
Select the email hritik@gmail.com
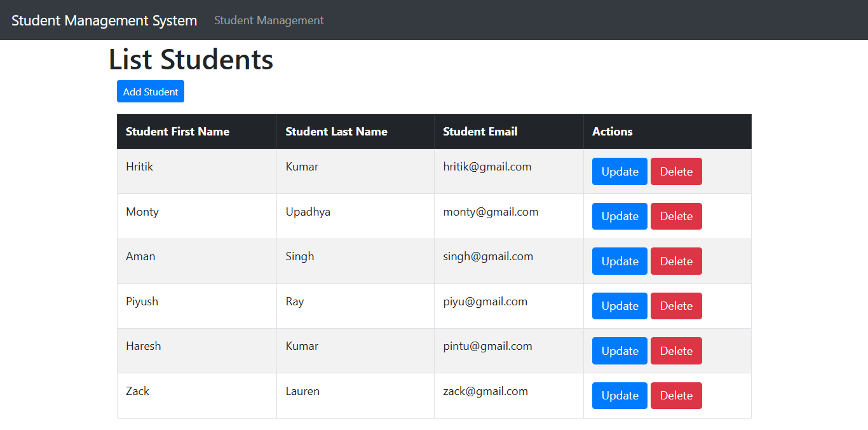pos(487,166)
